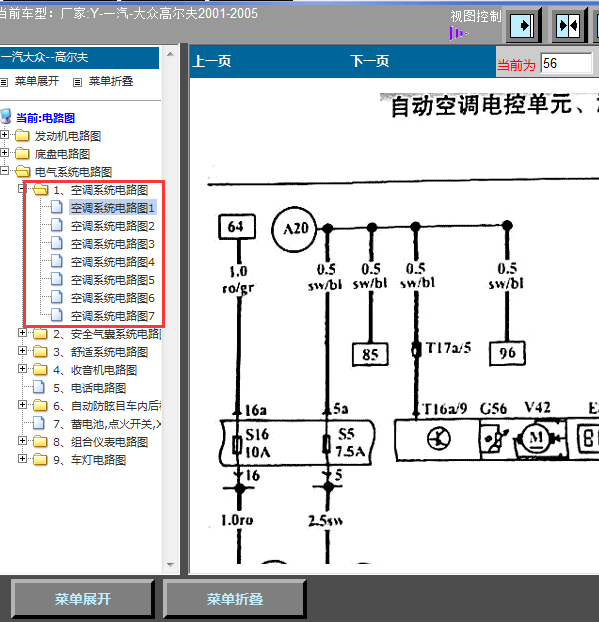Click the 菜单折叠 text link at top

click(x=111, y=81)
